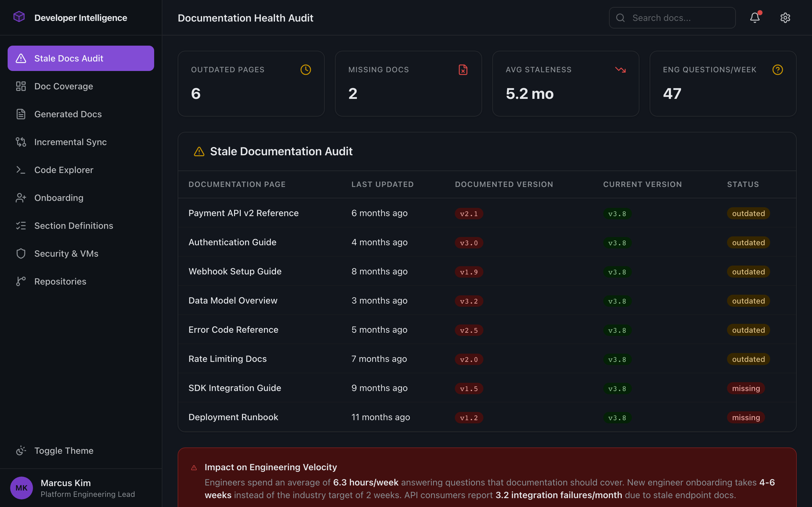This screenshot has width=812, height=507.
Task: Open application settings gear
Action: coord(785,17)
